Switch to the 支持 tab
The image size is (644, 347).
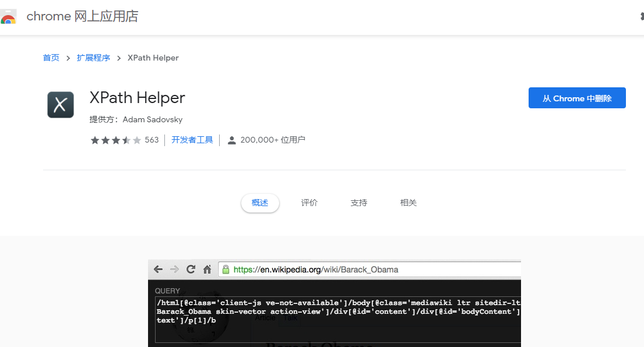[x=358, y=203]
